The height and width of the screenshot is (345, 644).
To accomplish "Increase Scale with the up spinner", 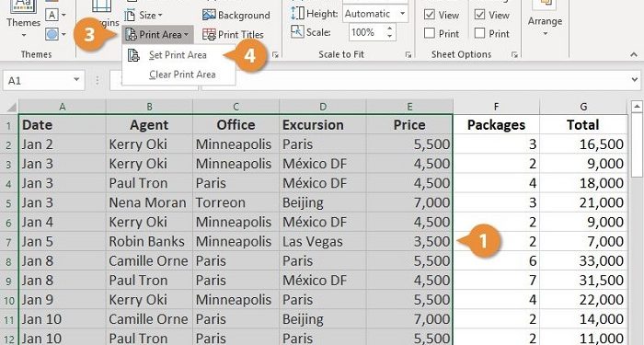I will pos(390,28).
